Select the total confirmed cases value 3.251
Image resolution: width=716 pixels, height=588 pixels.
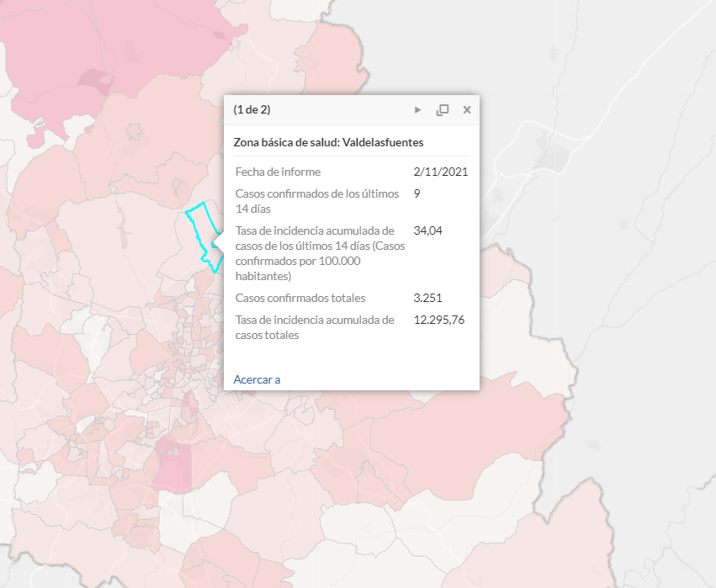(x=428, y=298)
